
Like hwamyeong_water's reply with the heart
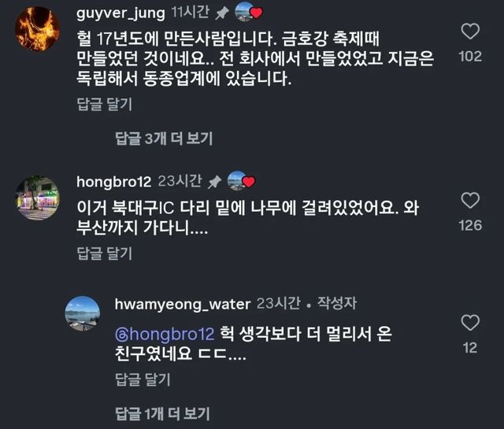coord(469,324)
